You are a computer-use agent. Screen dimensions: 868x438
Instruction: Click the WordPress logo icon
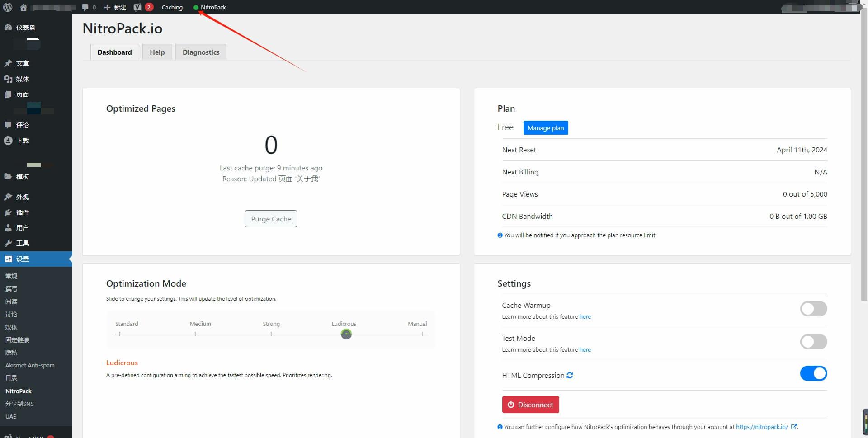click(8, 7)
